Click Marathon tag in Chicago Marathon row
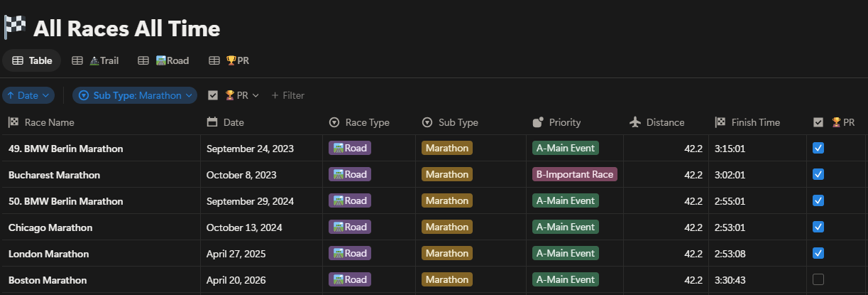 tap(446, 227)
